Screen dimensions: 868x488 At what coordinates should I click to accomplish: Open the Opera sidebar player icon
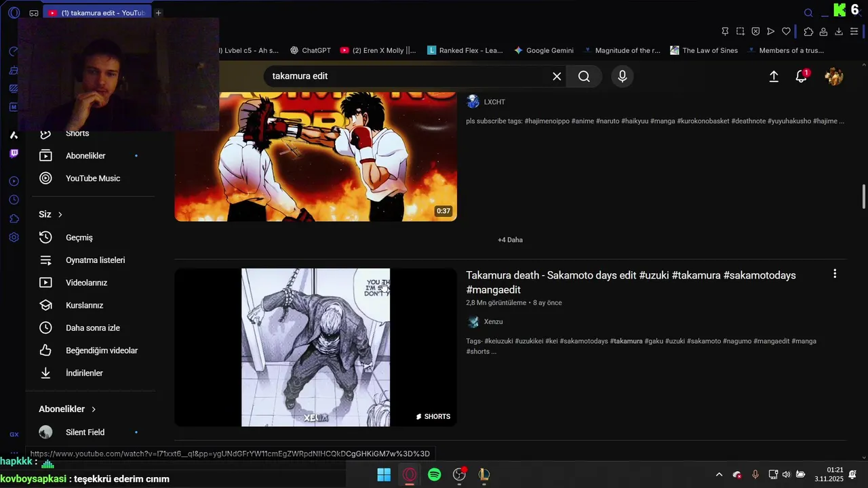[14, 181]
